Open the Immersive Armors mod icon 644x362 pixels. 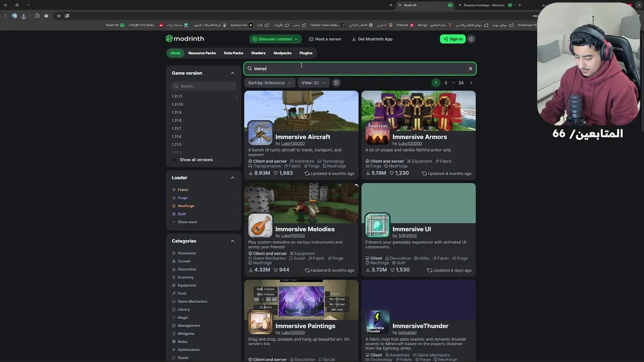pos(377,133)
